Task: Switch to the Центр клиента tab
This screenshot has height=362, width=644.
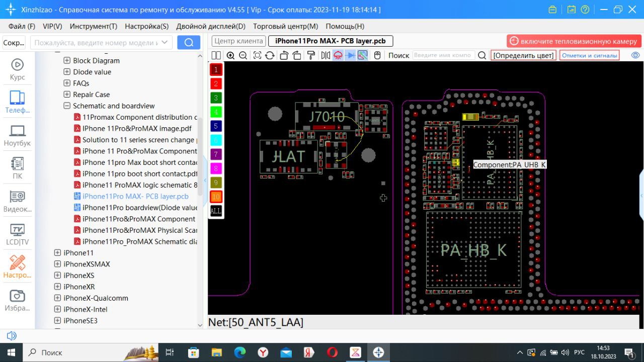Action: coord(238,41)
